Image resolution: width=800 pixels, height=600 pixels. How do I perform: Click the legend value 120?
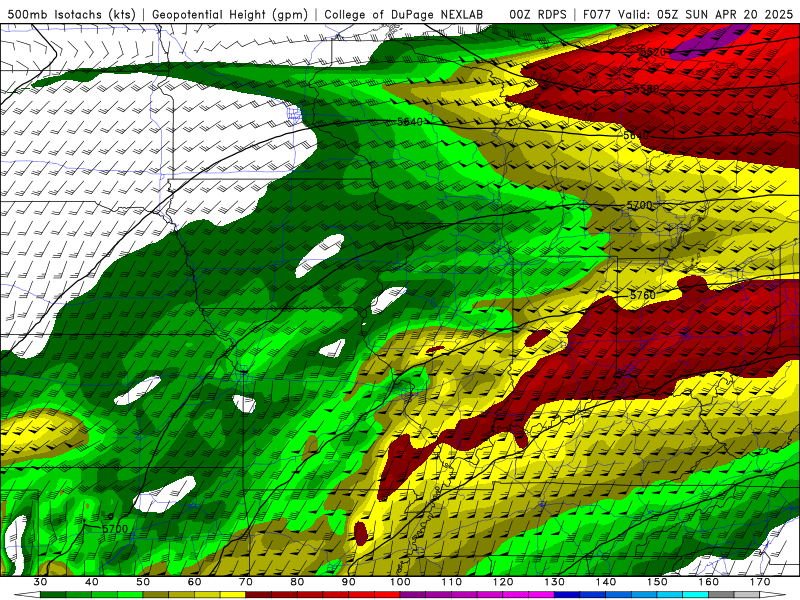(x=503, y=582)
